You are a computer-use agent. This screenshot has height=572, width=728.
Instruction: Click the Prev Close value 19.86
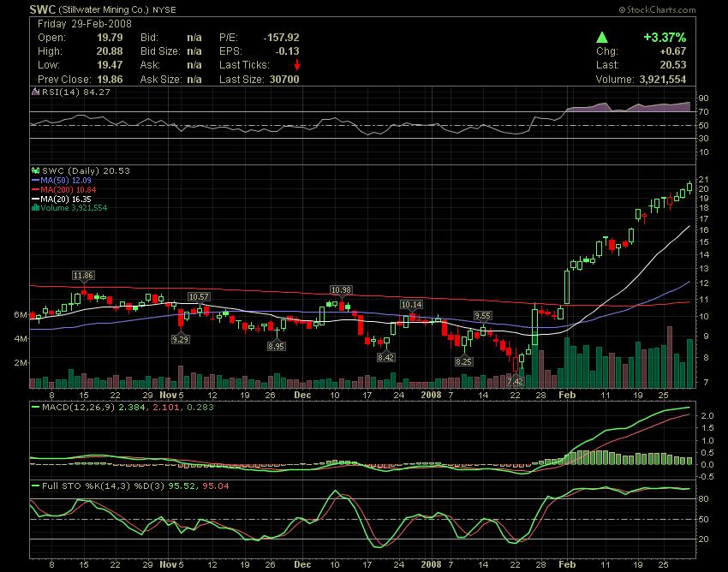pyautogui.click(x=110, y=80)
